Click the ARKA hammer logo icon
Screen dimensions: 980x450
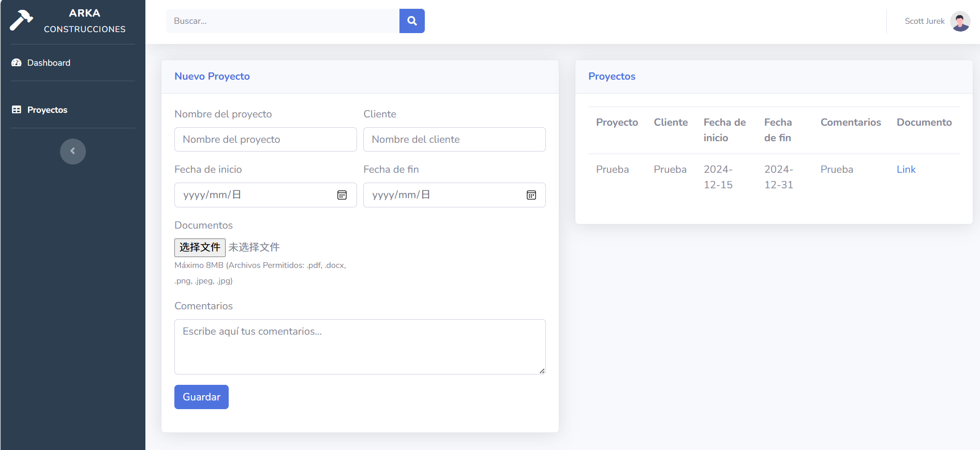[21, 20]
